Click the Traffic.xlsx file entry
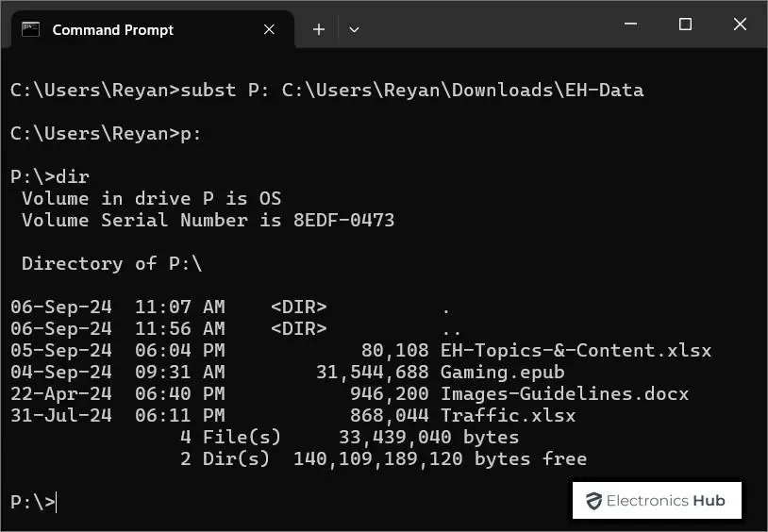The height and width of the screenshot is (532, 768). click(x=508, y=415)
